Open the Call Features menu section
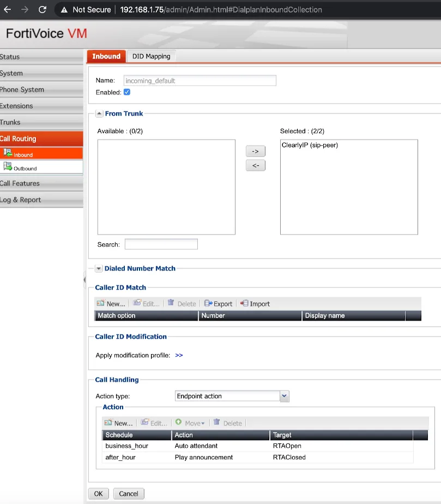 click(41, 183)
